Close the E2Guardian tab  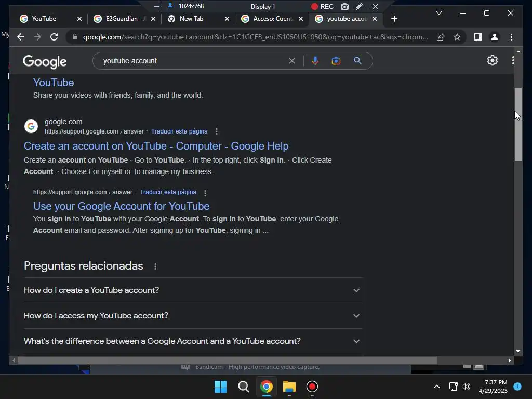[153, 19]
